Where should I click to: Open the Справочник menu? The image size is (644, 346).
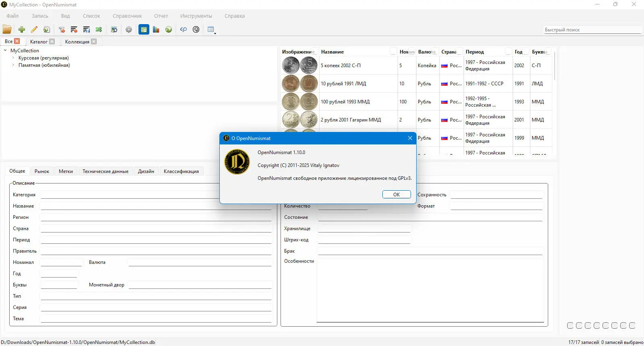[127, 16]
